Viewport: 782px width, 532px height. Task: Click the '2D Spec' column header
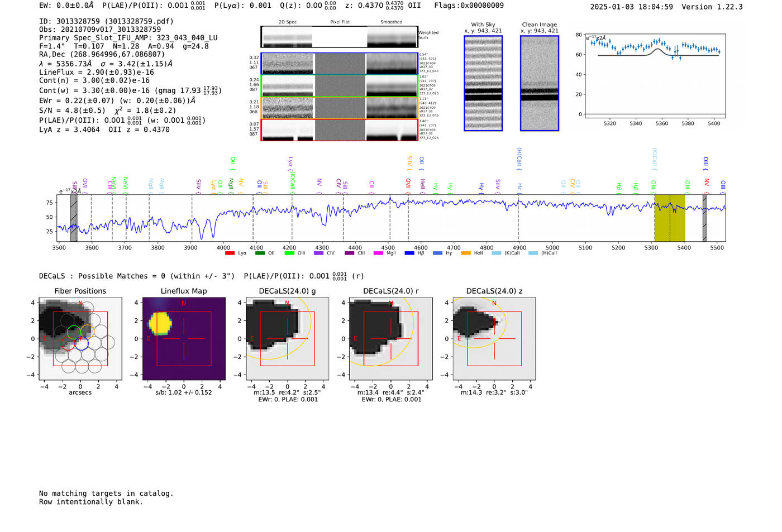[x=288, y=22]
